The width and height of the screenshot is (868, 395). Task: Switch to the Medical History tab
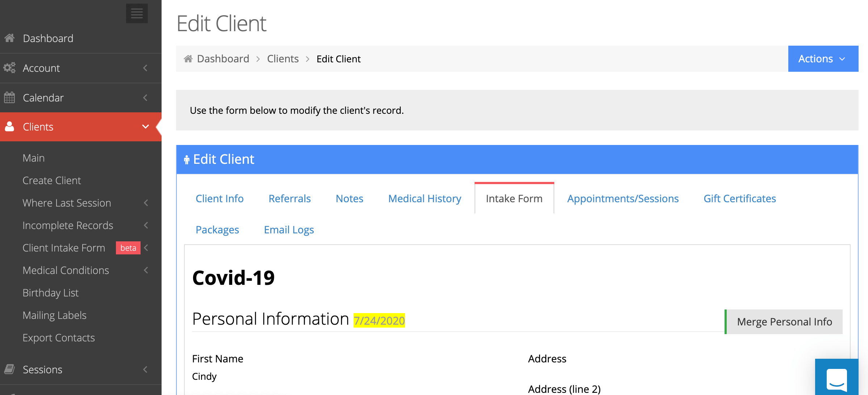pyautogui.click(x=425, y=199)
